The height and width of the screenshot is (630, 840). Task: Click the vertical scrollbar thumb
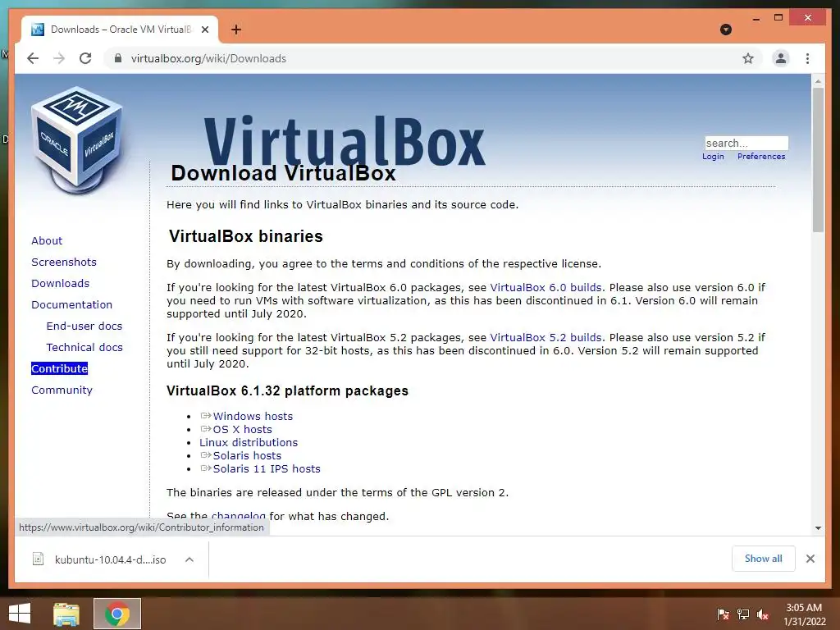point(818,160)
